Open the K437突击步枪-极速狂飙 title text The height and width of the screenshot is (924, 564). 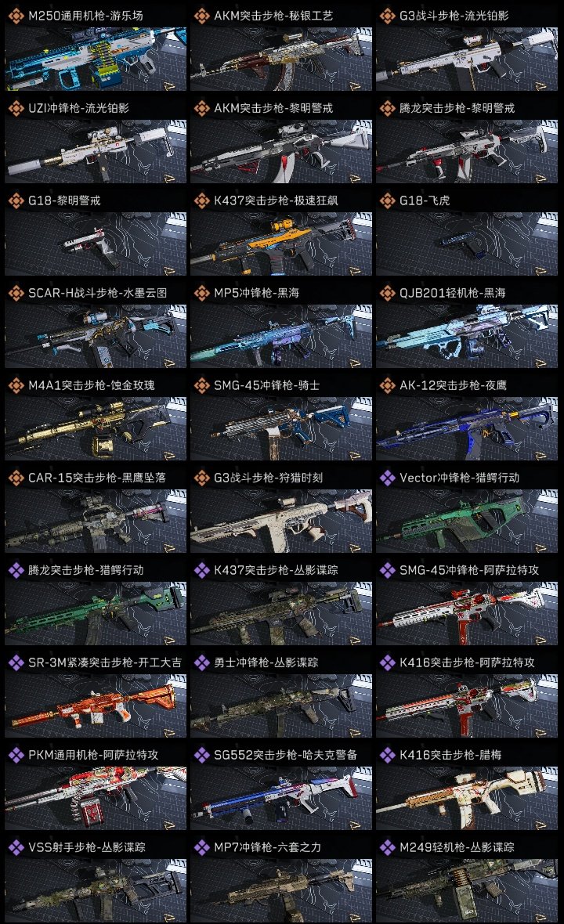click(x=276, y=200)
